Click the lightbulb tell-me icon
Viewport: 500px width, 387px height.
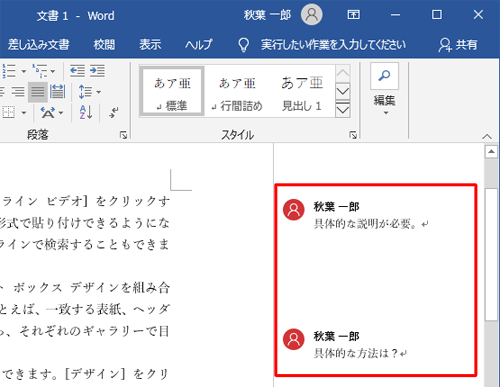[244, 45]
